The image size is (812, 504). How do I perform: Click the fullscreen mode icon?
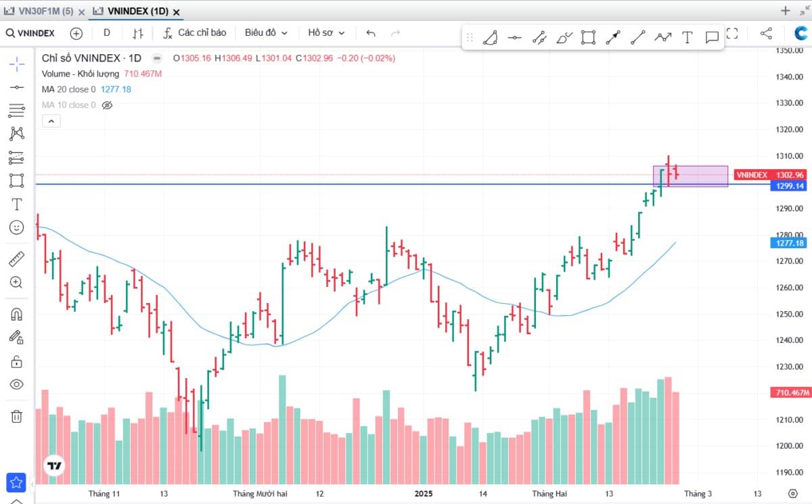[732, 32]
